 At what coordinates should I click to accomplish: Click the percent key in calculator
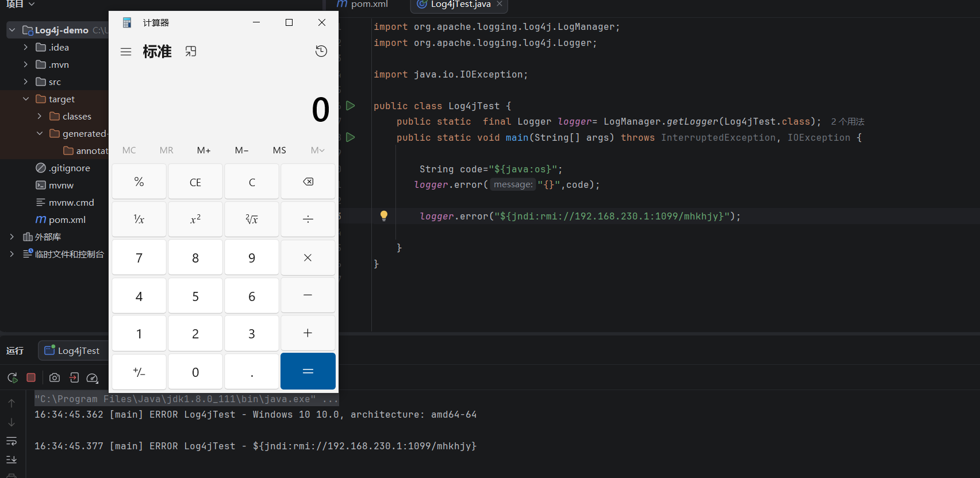139,182
